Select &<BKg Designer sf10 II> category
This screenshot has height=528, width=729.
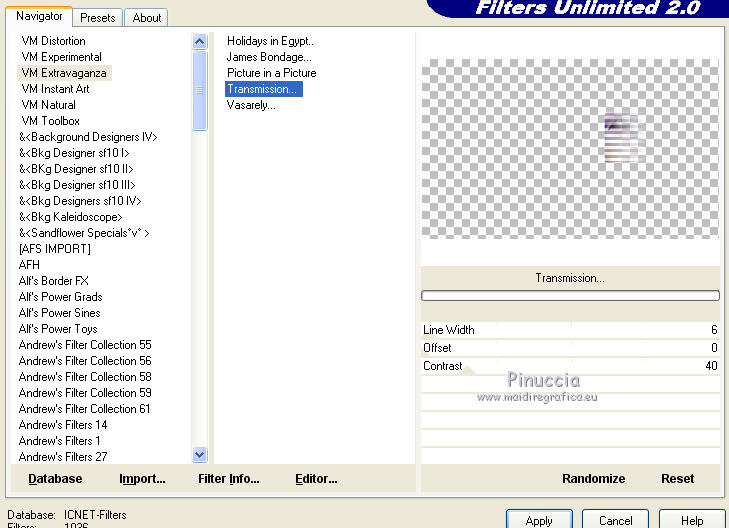[76, 169]
